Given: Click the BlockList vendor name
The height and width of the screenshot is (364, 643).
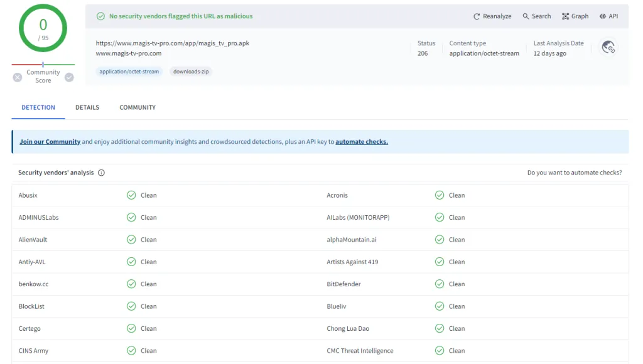Looking at the screenshot, I should [x=31, y=306].
